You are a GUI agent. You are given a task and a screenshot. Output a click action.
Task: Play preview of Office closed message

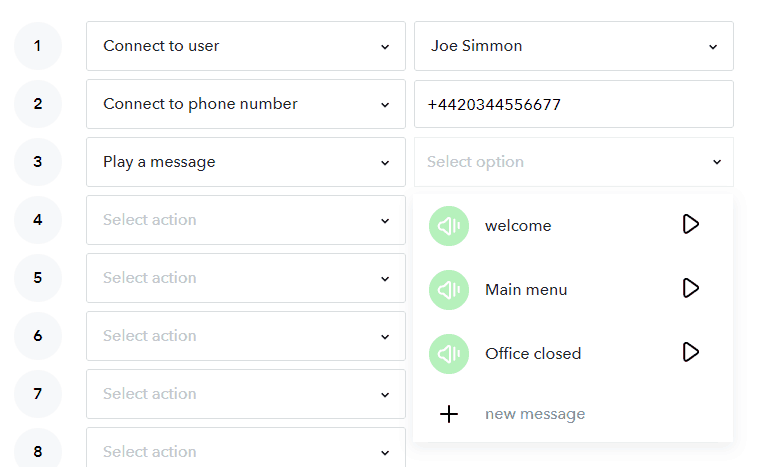pyautogui.click(x=690, y=352)
